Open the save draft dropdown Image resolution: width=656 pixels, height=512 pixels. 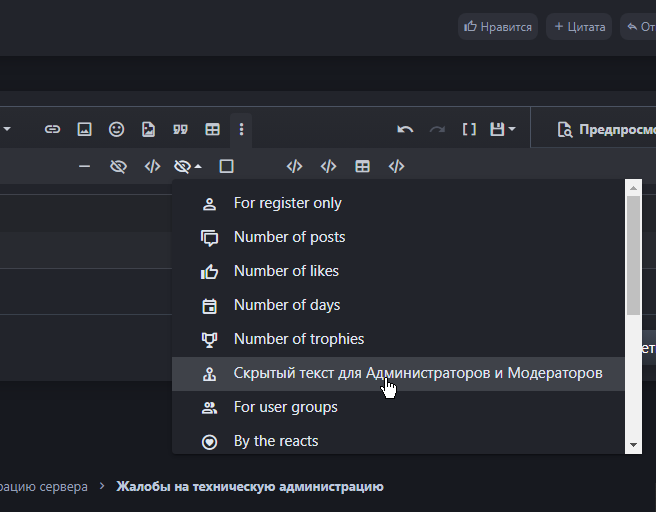tap(502, 129)
